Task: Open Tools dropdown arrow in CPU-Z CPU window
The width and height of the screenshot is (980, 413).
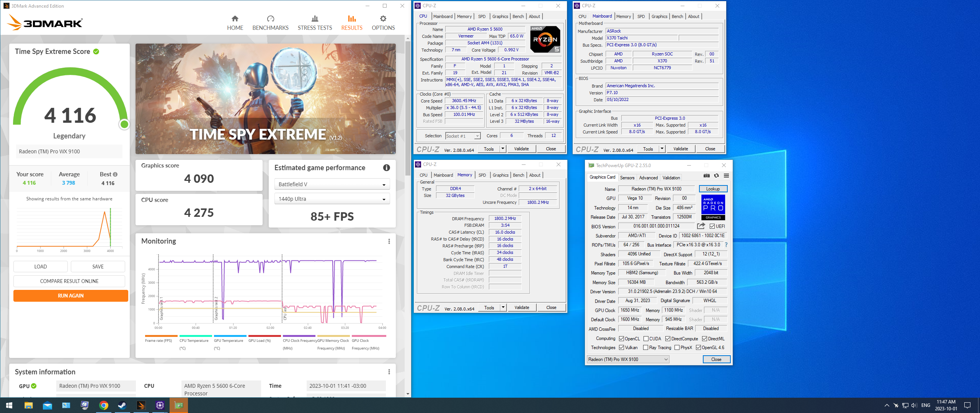Action: pos(503,149)
